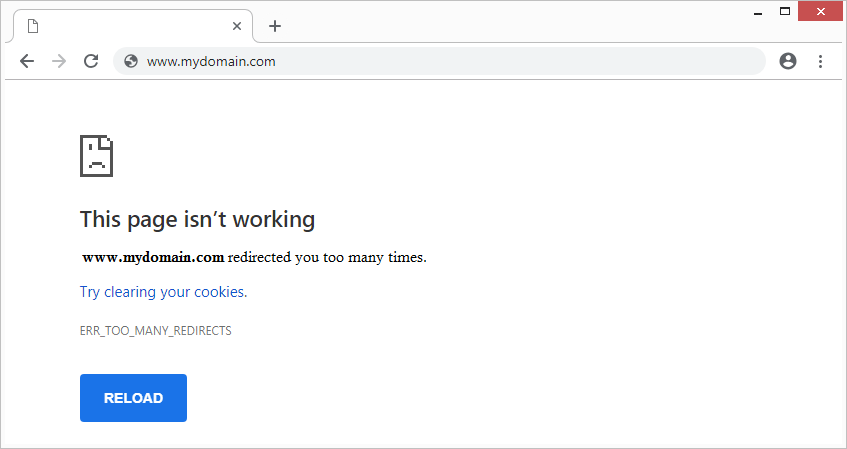Click the sad page error icon
The height and width of the screenshot is (449, 847).
coord(96,156)
